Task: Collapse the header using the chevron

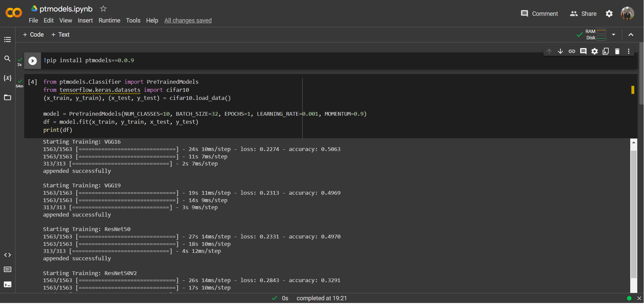Action: [x=631, y=34]
